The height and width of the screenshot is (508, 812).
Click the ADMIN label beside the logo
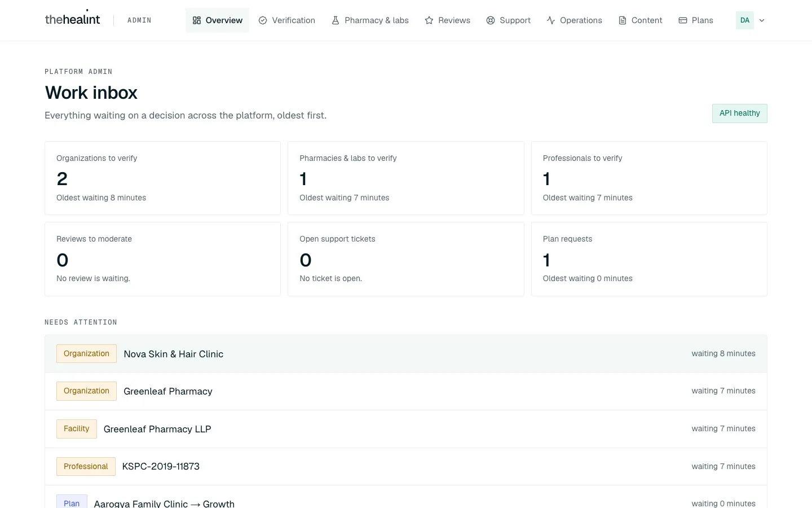coord(139,20)
